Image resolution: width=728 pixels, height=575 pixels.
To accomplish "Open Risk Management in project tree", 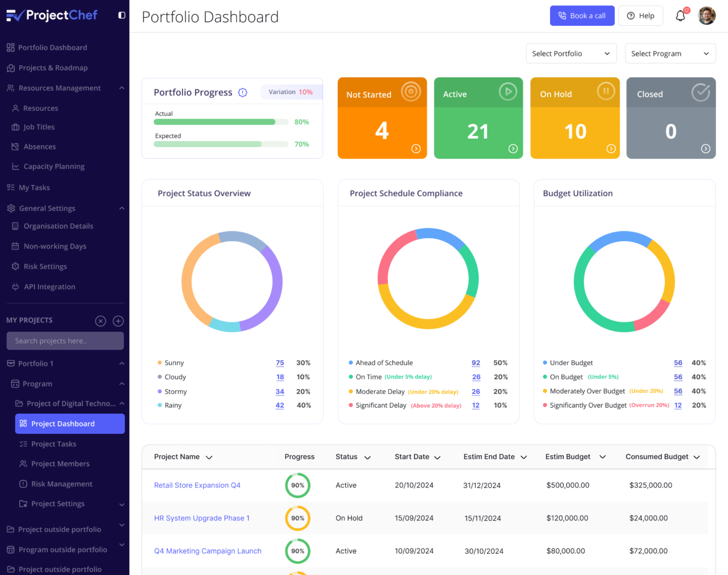I will 56,484.
